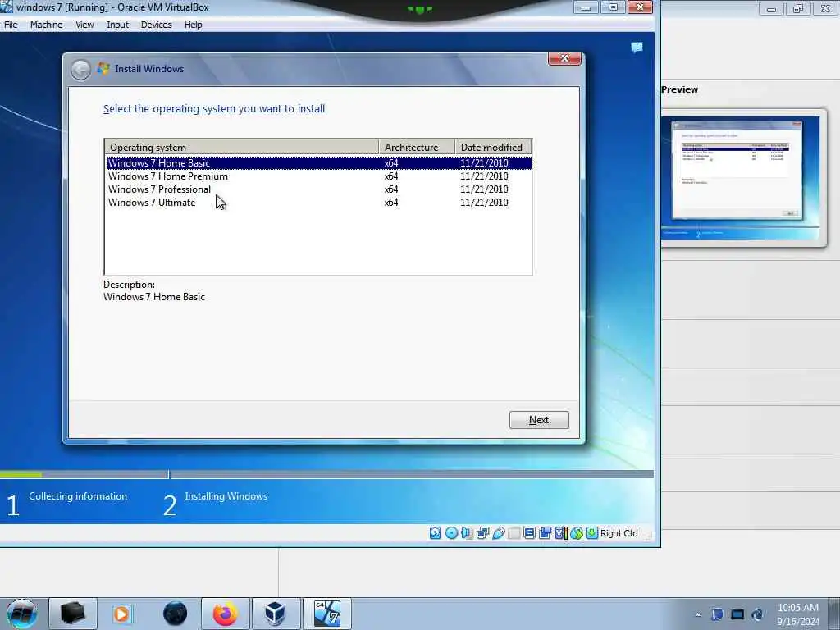The height and width of the screenshot is (630, 840).
Task: Open the Devices menu
Action: (156, 25)
